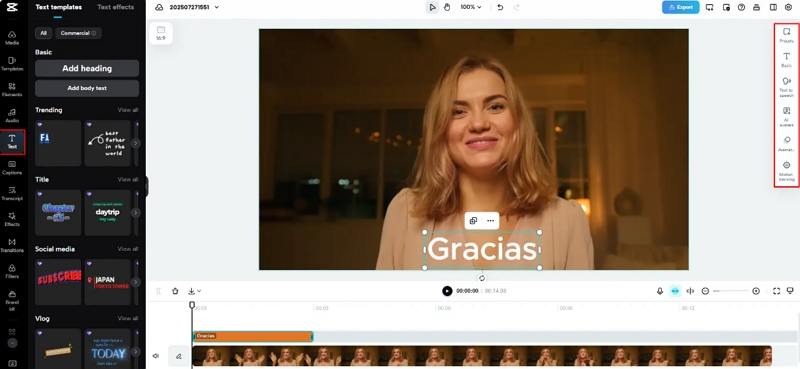
Task: Delete the selected timeline clip
Action: pos(176,291)
